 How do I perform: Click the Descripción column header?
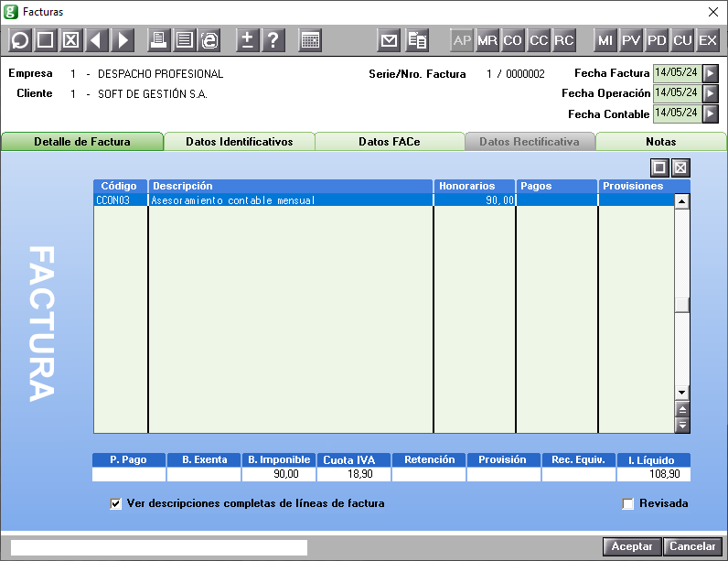pyautogui.click(x=291, y=186)
